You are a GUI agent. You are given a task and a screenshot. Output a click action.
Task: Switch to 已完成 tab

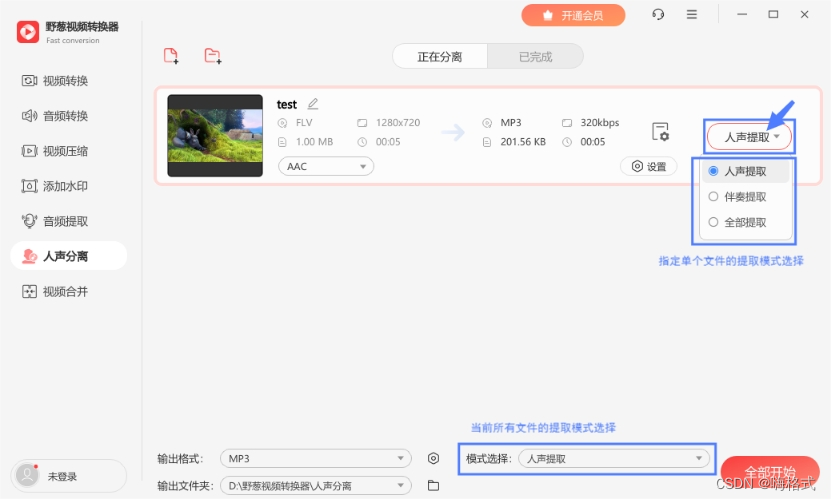[535, 56]
